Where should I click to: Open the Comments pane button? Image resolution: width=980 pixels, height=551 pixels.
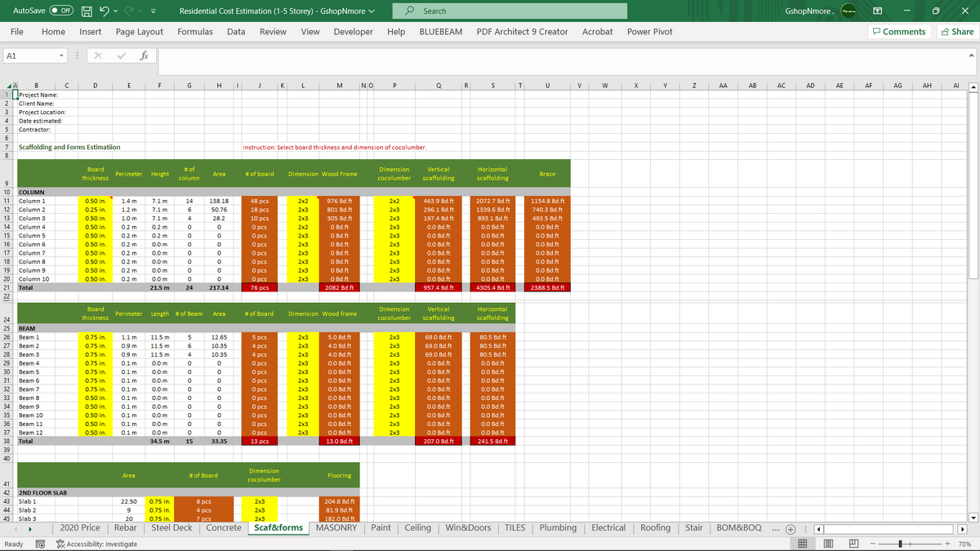[x=899, y=32]
